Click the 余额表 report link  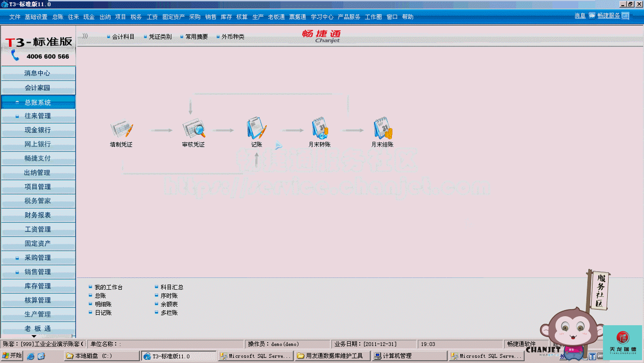(x=169, y=304)
